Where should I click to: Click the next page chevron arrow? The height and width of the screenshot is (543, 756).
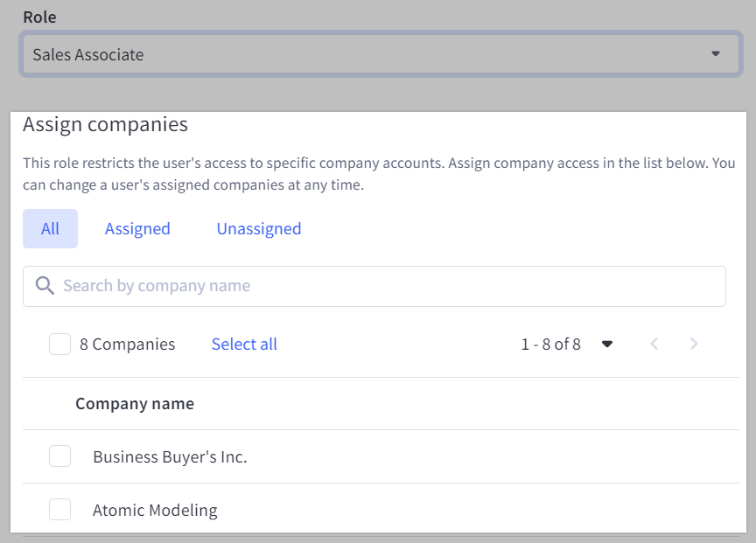(x=694, y=344)
